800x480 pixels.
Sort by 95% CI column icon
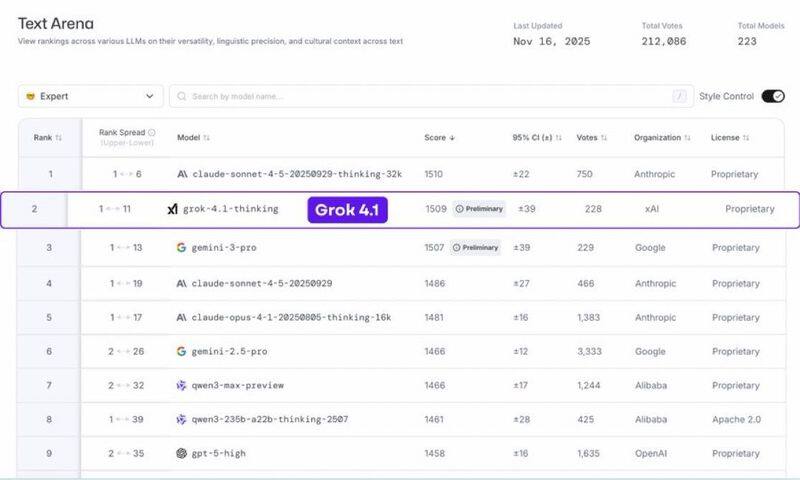(x=559, y=137)
